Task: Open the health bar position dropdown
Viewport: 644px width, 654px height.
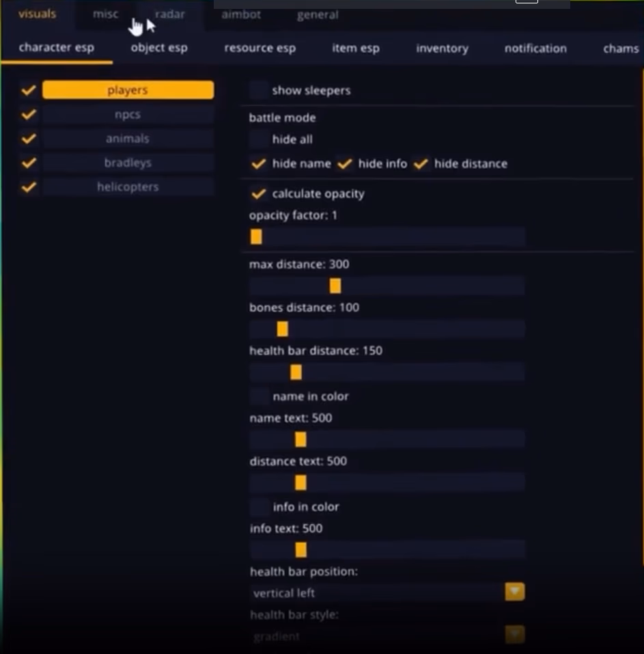Action: click(515, 592)
